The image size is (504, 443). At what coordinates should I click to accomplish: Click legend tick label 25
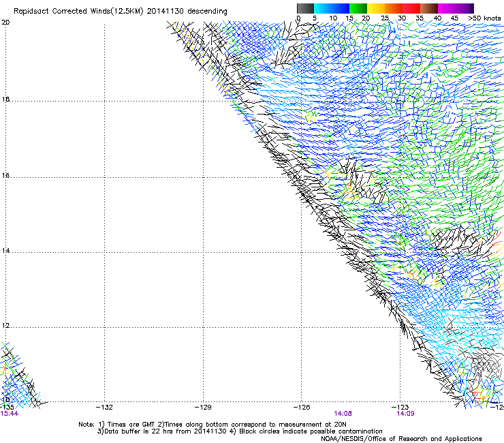coord(384,18)
